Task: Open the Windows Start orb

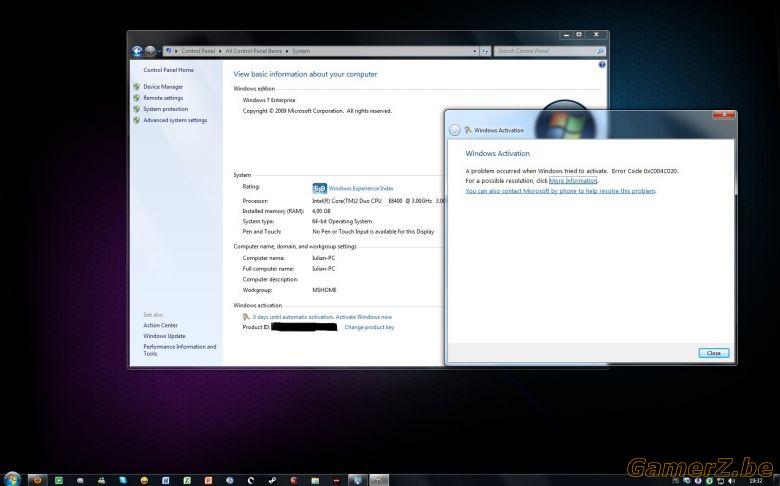Action: [x=11, y=480]
